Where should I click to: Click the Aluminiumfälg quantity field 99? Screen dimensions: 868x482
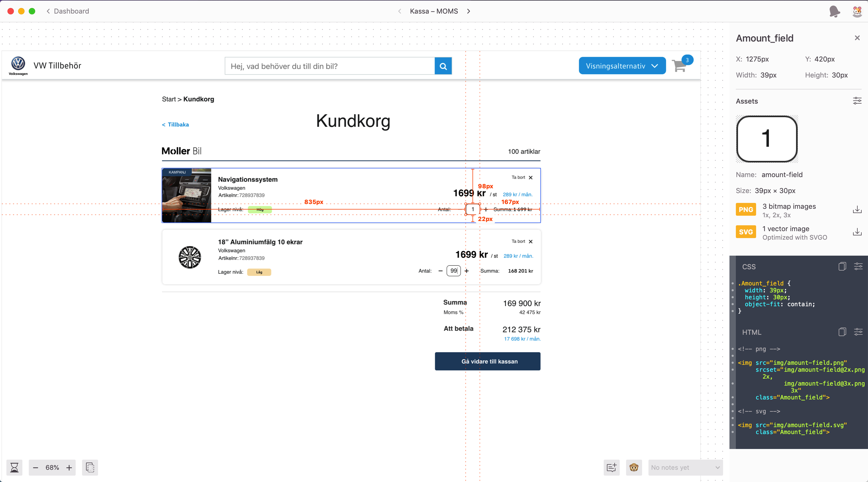click(453, 271)
